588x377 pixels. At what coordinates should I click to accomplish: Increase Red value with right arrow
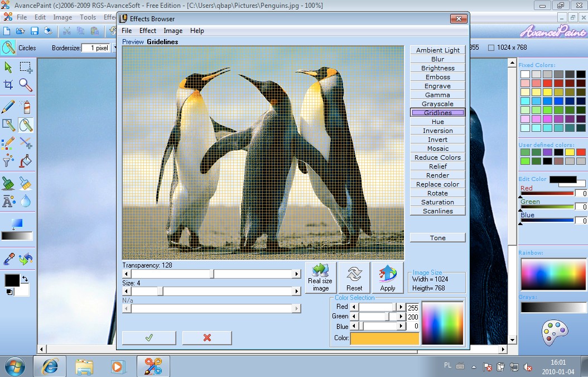401,307
